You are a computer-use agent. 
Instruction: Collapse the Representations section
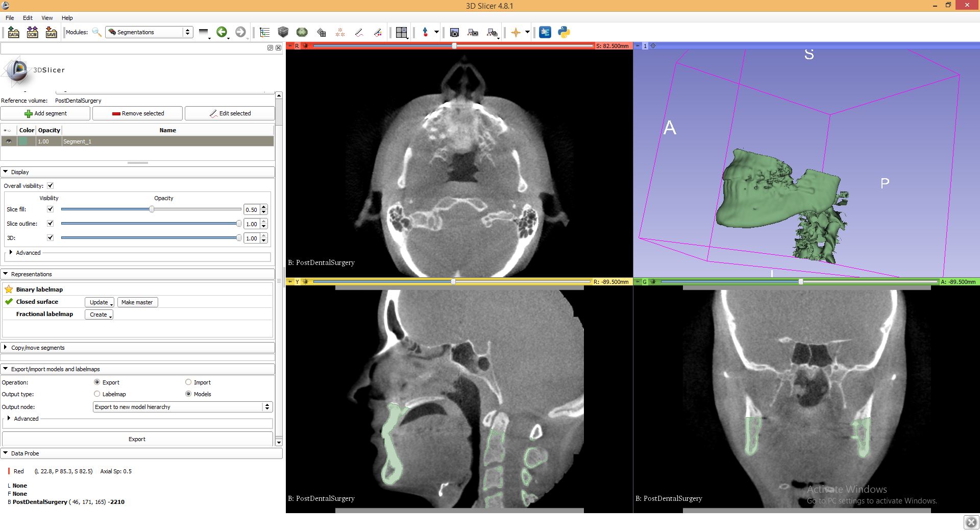click(138, 274)
